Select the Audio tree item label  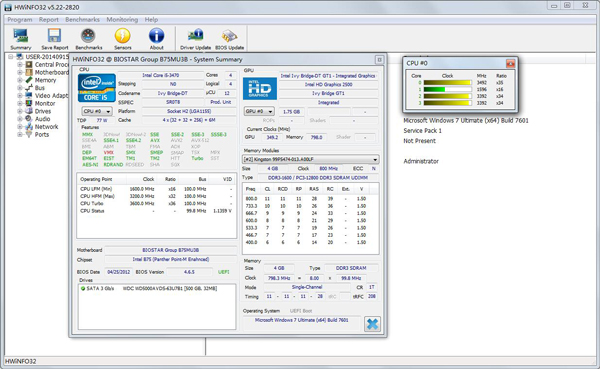click(x=42, y=119)
